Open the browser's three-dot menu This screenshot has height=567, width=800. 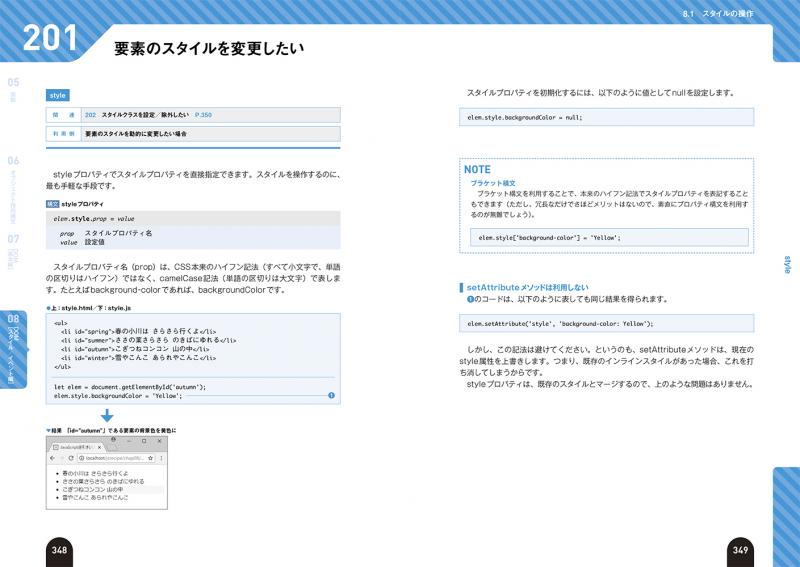pos(161,458)
